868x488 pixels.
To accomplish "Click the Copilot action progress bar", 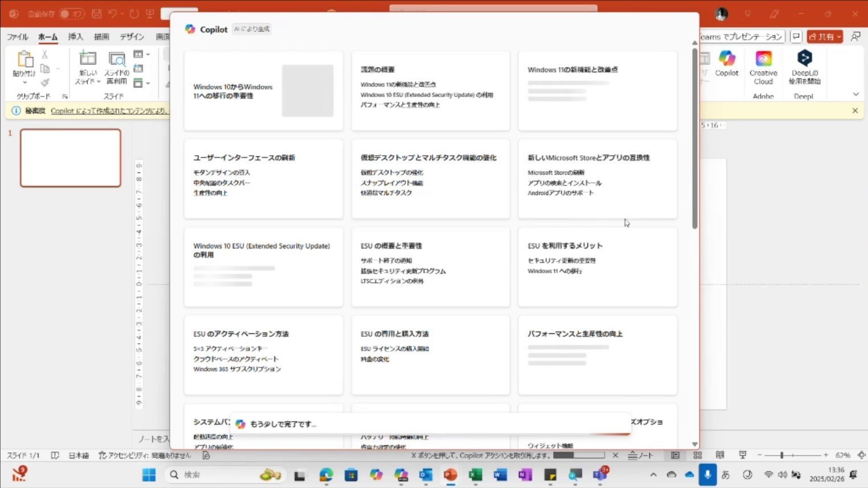I will [x=578, y=456].
